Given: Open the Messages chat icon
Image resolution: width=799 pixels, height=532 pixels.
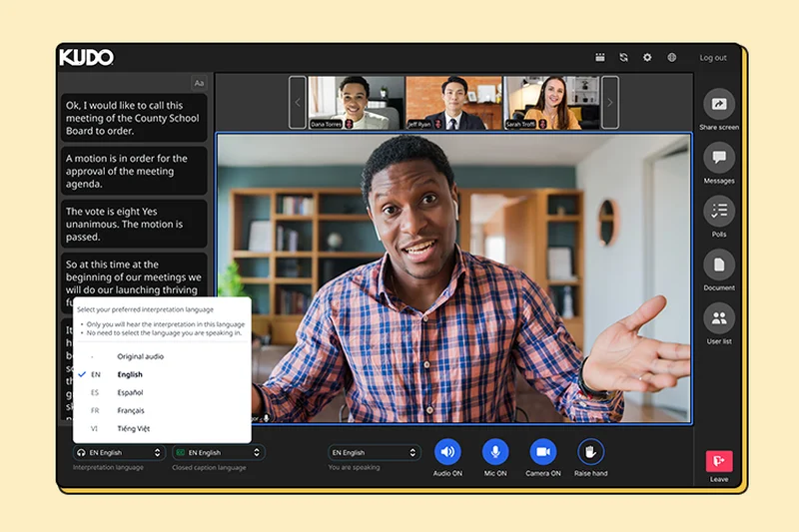Looking at the screenshot, I should [719, 158].
